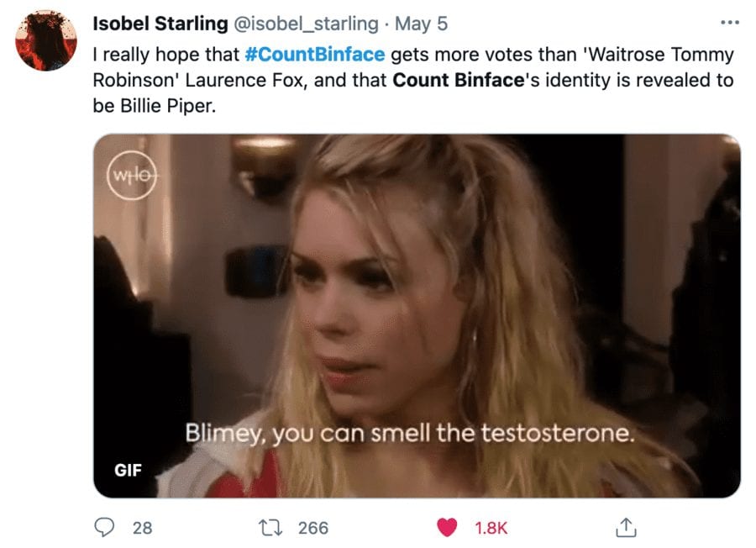Click the reply speech bubble icon
Screen dimensions: 756x548
pos(104,527)
